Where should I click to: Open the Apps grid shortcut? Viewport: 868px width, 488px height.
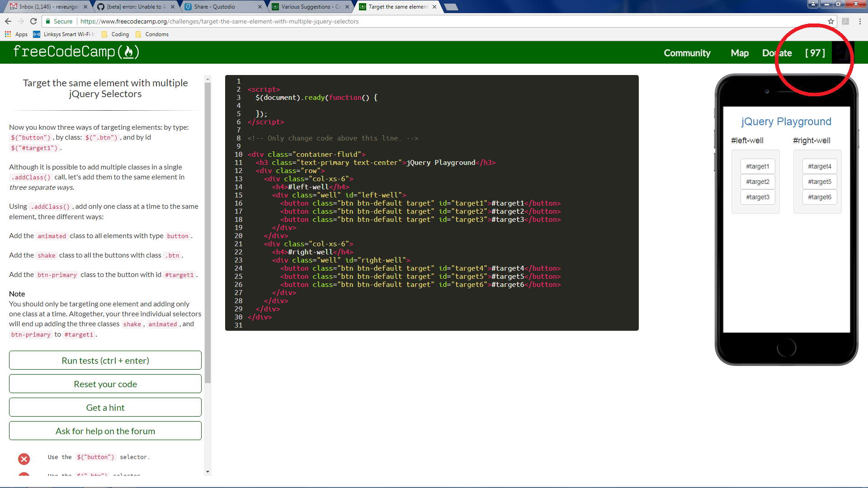tap(16, 34)
